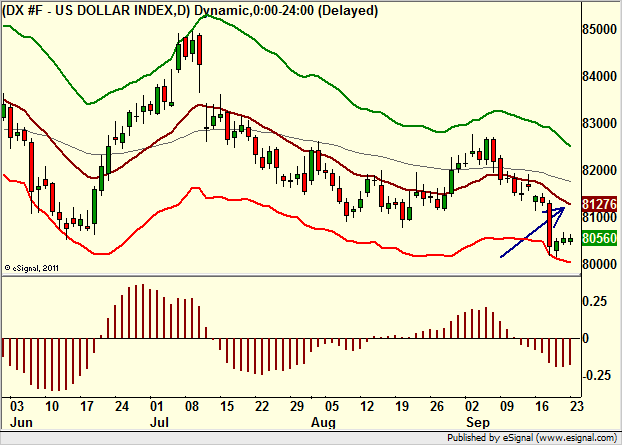Image resolution: width=622 pixels, height=445 pixels.
Task: Click the 84000 price axis label
Action: pos(599,76)
